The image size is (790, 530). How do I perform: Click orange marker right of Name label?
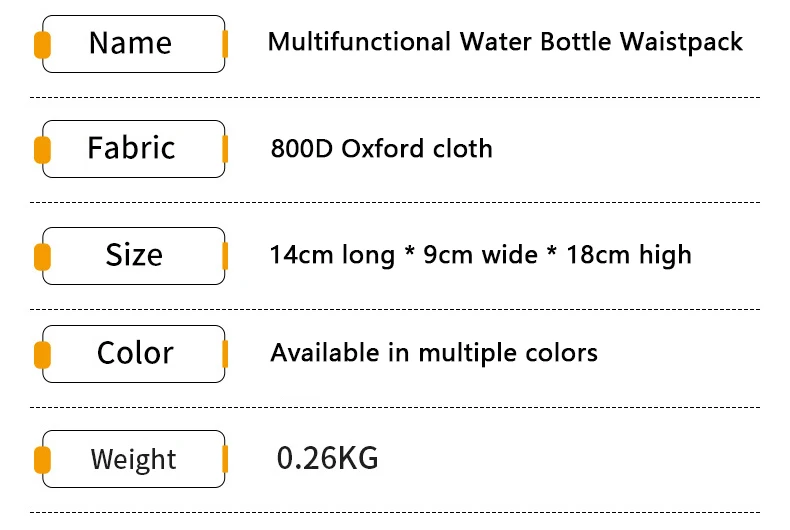(225, 44)
